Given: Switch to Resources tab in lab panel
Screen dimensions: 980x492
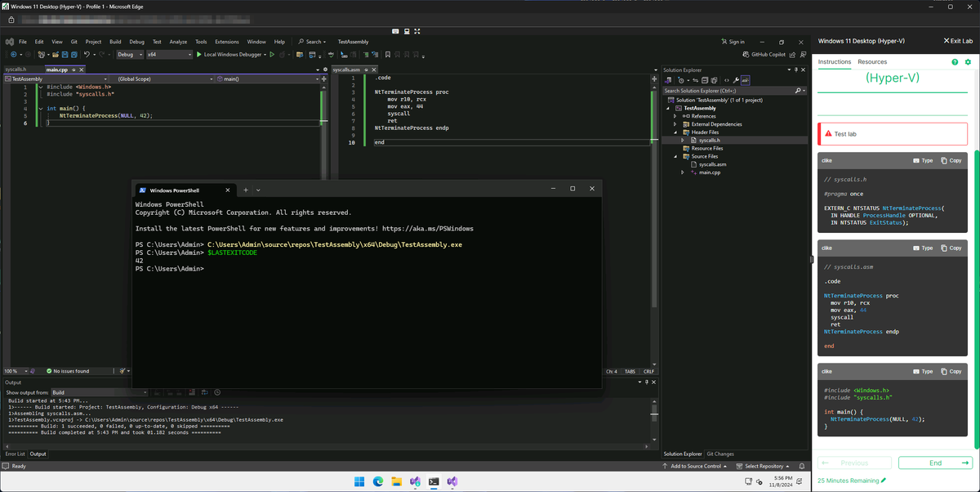Looking at the screenshot, I should (x=872, y=62).
